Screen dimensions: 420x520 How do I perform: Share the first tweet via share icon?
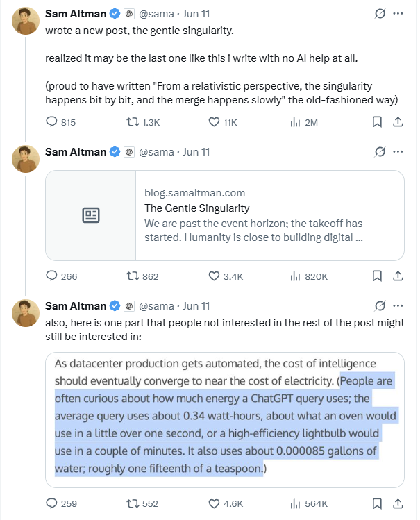click(398, 122)
